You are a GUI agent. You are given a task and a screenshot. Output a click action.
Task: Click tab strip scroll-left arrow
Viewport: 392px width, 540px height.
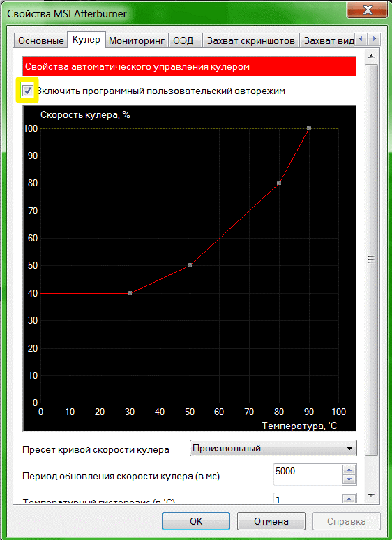coord(361,39)
